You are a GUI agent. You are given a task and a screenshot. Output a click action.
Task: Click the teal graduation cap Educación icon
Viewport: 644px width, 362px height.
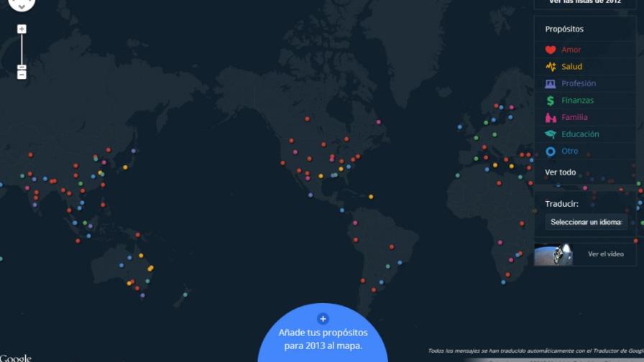point(551,134)
